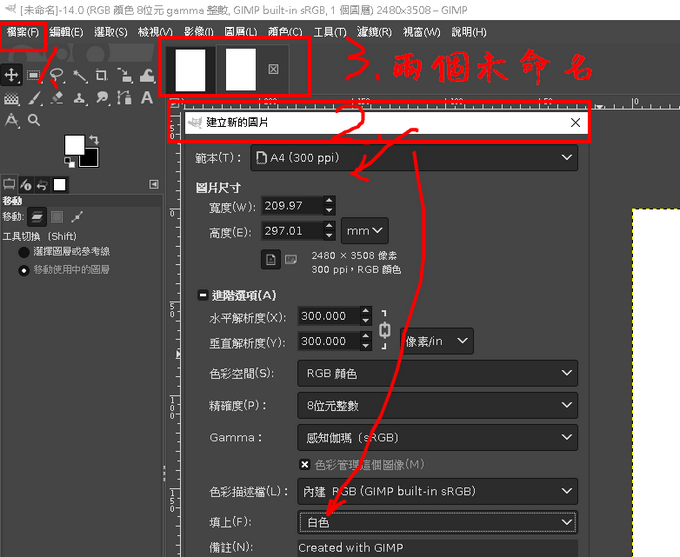This screenshot has height=557, width=680.
Task: Toggle the color manage this image checkbox
Action: point(305,464)
